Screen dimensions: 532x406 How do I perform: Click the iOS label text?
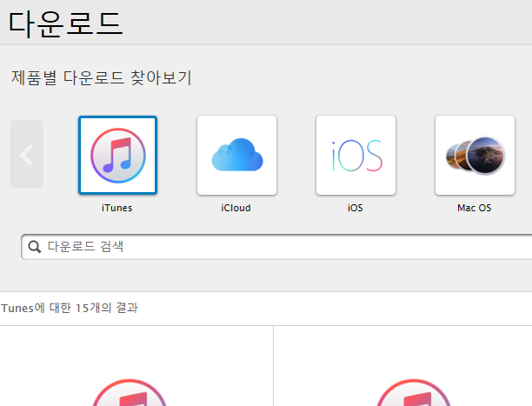356,208
